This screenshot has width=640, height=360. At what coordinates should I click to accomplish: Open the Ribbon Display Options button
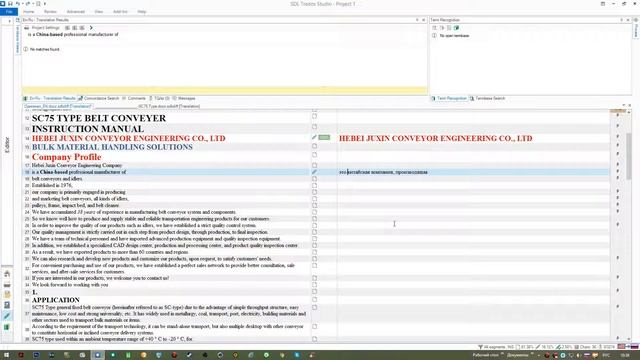tap(603, 4)
